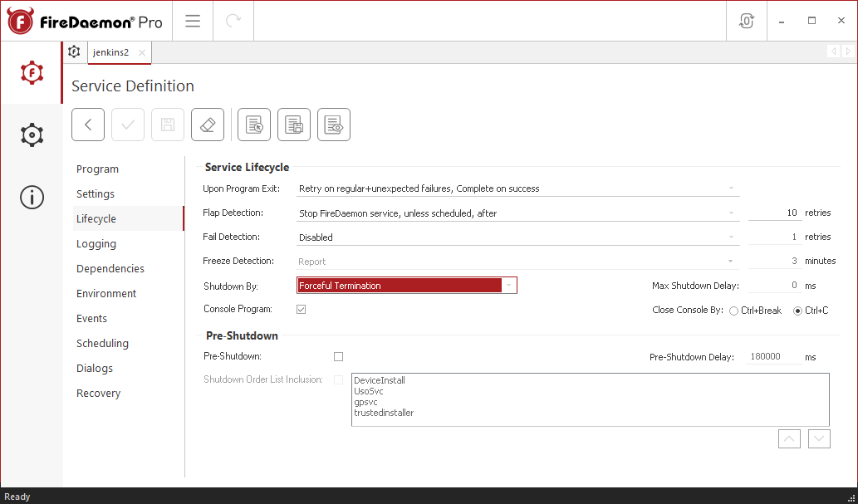
Task: Enable the Pre-Shutdown checkbox
Action: 338,357
